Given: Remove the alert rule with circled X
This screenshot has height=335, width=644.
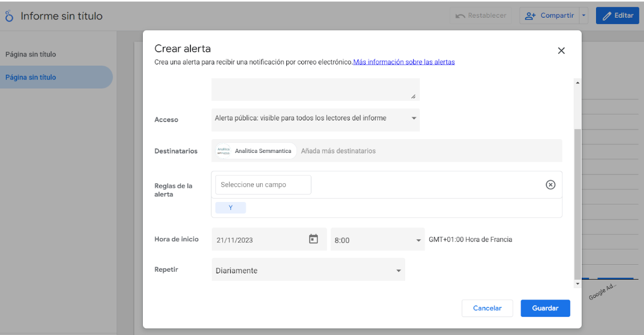Looking at the screenshot, I should coord(550,184).
